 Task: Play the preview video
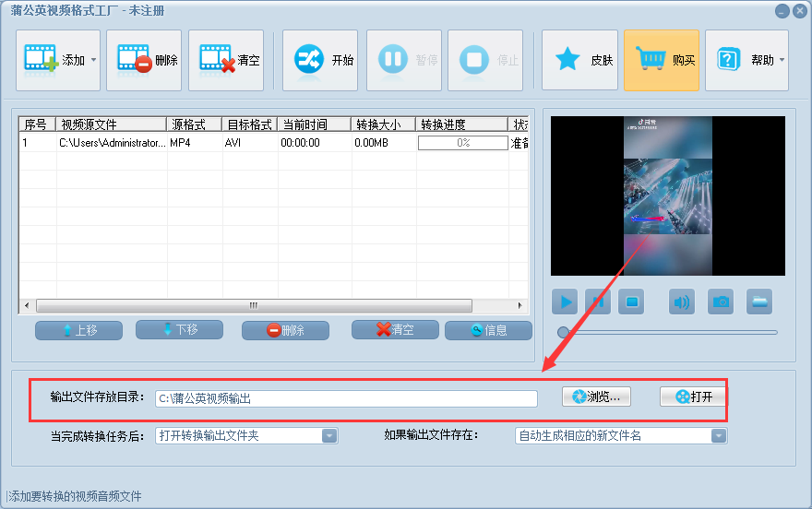[565, 302]
